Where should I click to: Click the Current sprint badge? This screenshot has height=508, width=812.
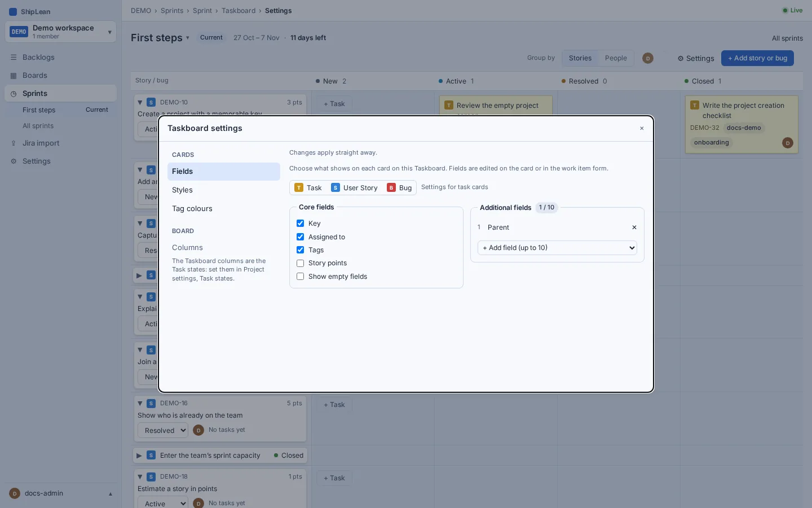[211, 38]
